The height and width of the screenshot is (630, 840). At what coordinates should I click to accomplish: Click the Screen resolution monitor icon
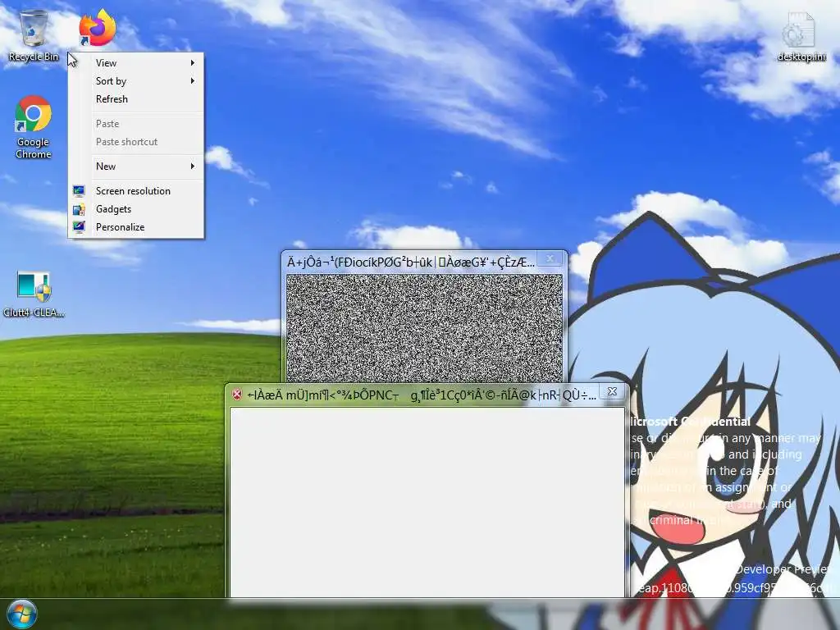pos(79,190)
